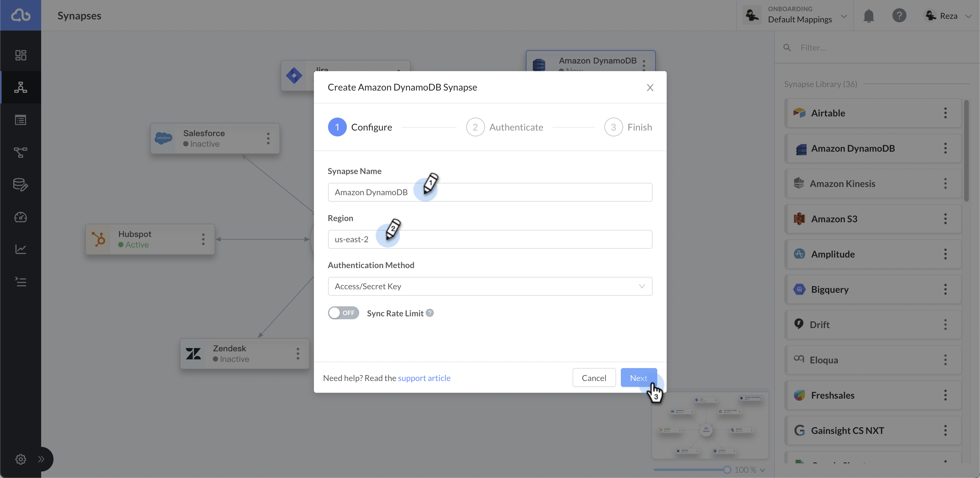Click into the Synapse Name field
980x478 pixels.
tap(490, 192)
